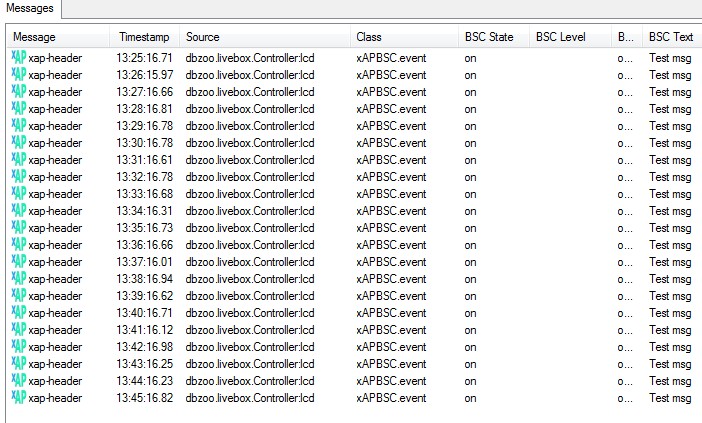Click the source cell of the 13:33:16.68 row
702x423 pixels.
click(x=250, y=194)
